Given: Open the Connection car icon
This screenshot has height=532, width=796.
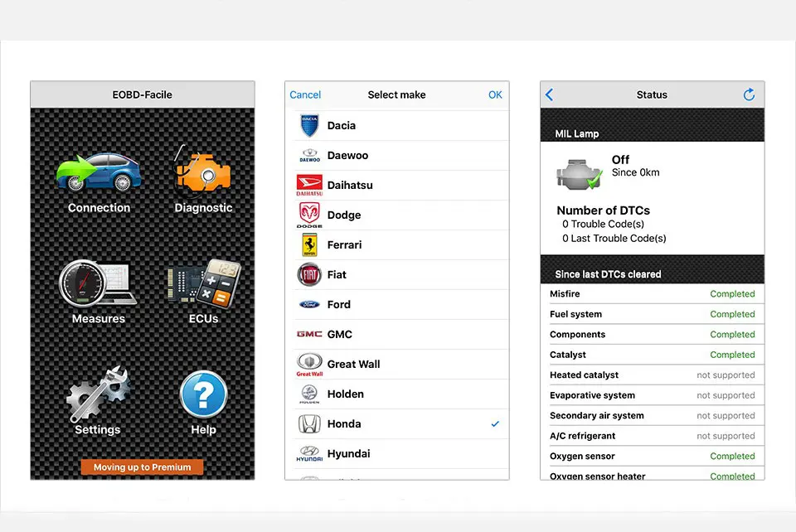Looking at the screenshot, I should point(99,172).
